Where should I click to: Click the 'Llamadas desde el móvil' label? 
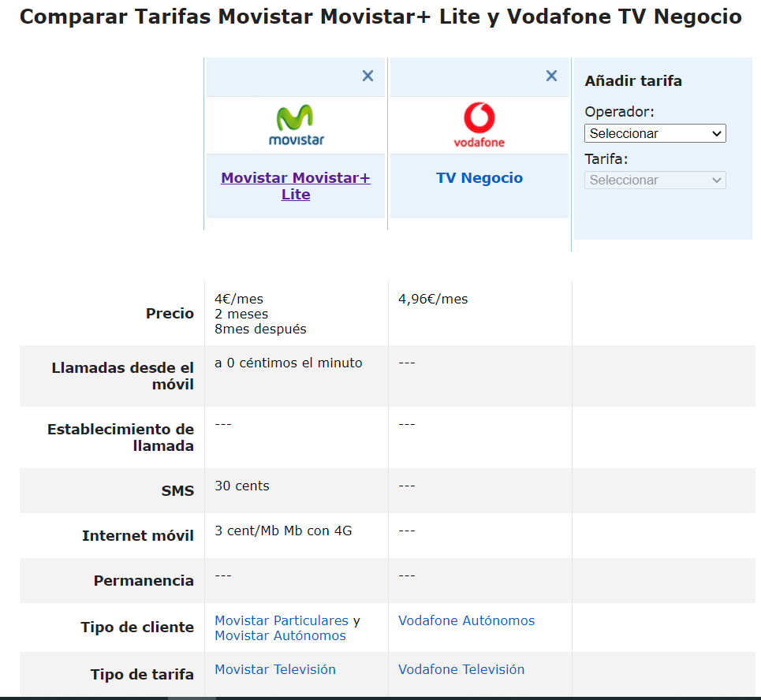click(x=123, y=376)
